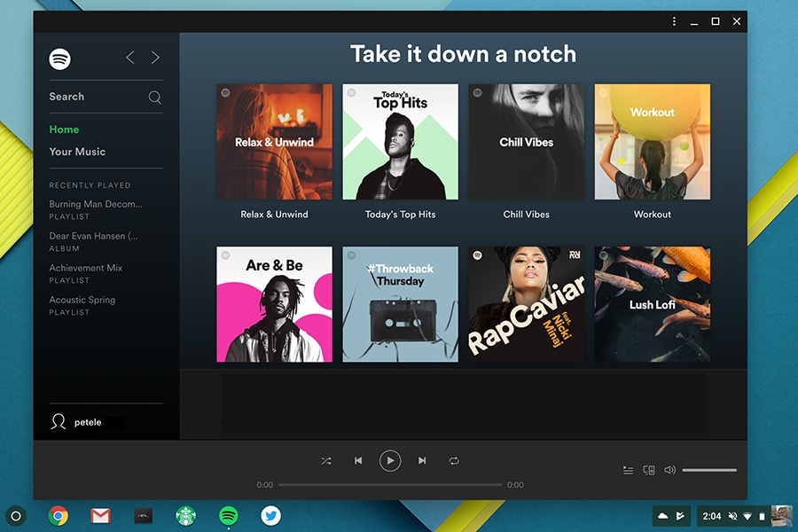Play the current track
This screenshot has width=798, height=532.
(390, 460)
